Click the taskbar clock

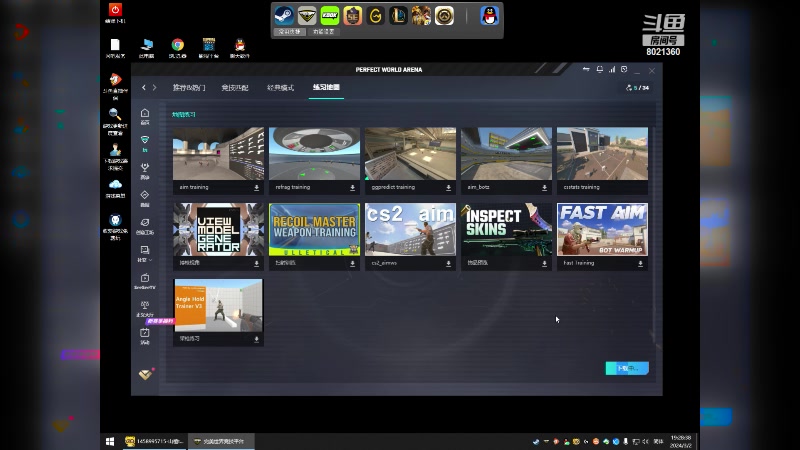coord(681,441)
